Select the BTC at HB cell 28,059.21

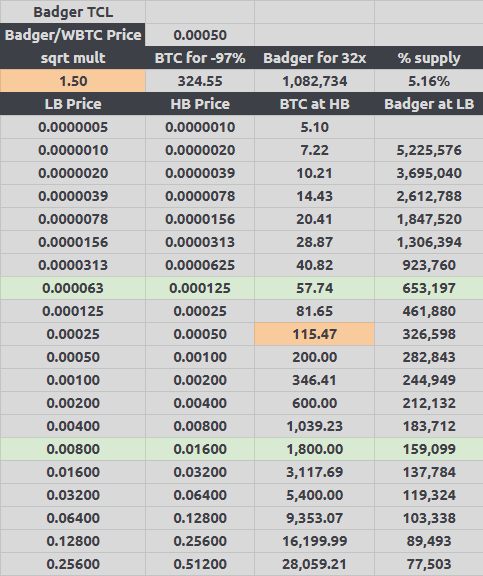(314, 564)
